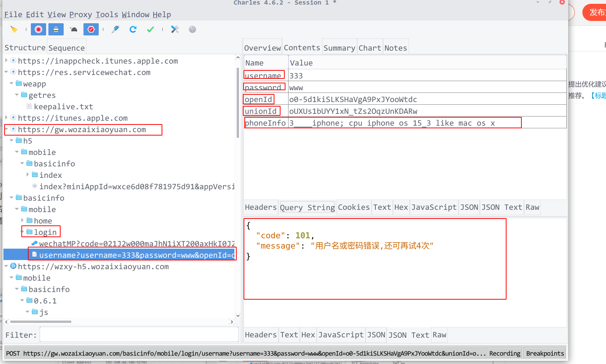Image resolution: width=606 pixels, height=364 pixels.
Task: Click tree vertical scrollbar down arrow
Action: point(238,315)
